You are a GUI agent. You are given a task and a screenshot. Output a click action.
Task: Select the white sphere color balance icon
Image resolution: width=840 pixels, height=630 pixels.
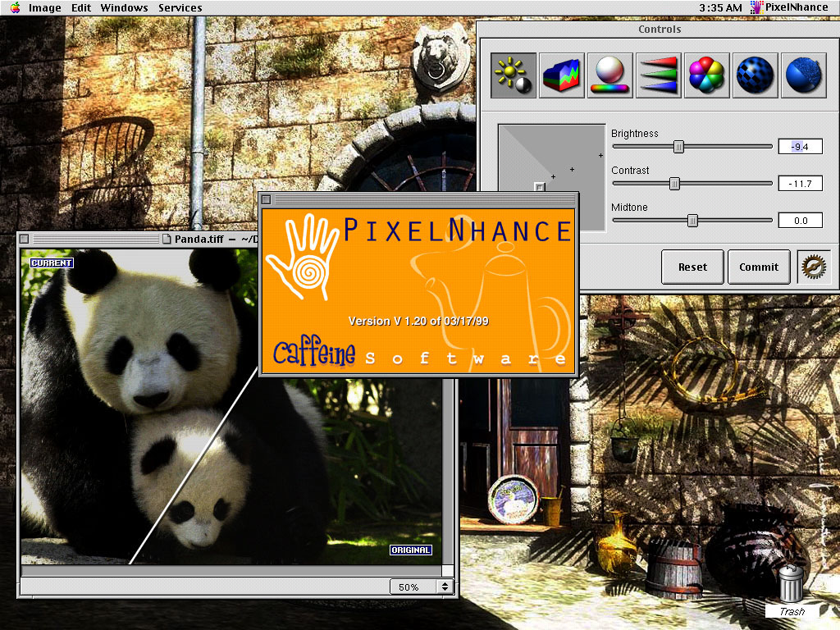[610, 75]
